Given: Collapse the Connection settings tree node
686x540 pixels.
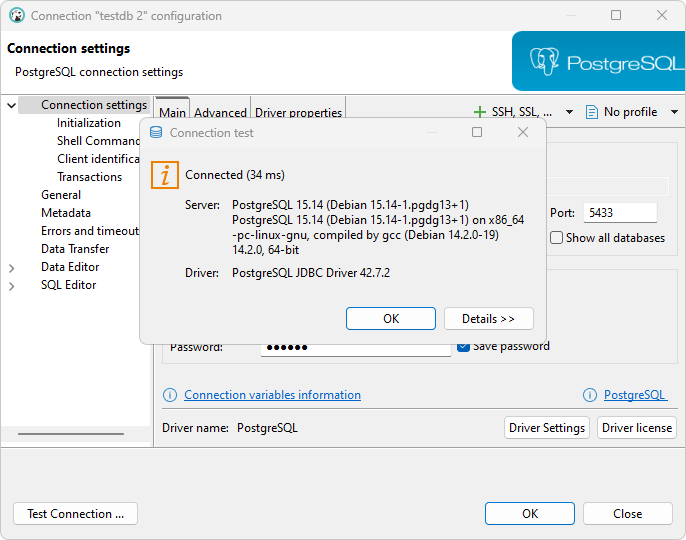Looking at the screenshot, I should [x=11, y=105].
